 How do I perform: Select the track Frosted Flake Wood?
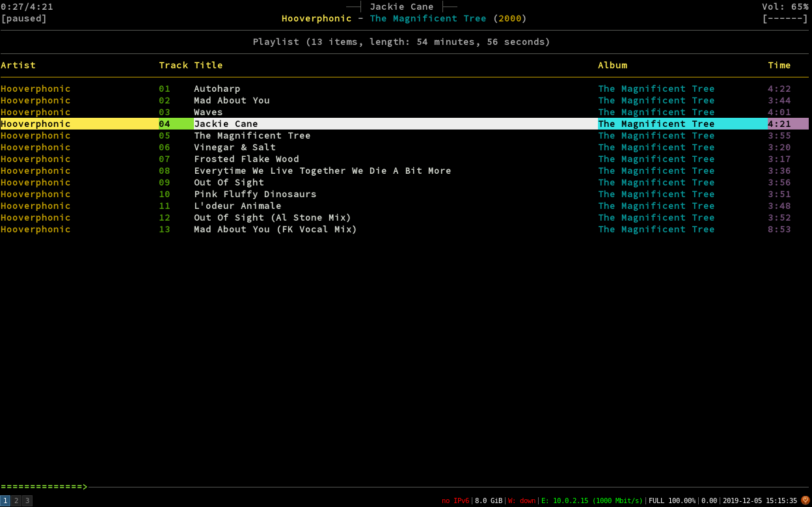(x=247, y=159)
